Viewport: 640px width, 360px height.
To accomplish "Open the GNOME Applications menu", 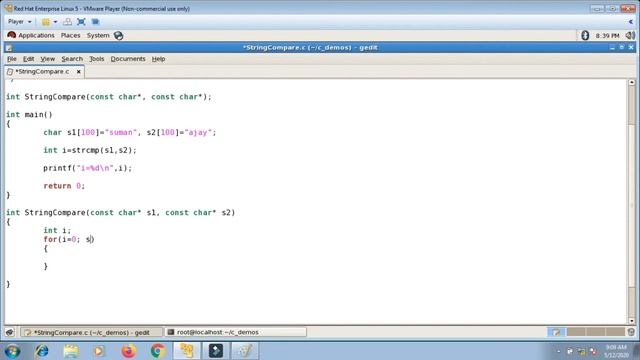I will [36, 36].
